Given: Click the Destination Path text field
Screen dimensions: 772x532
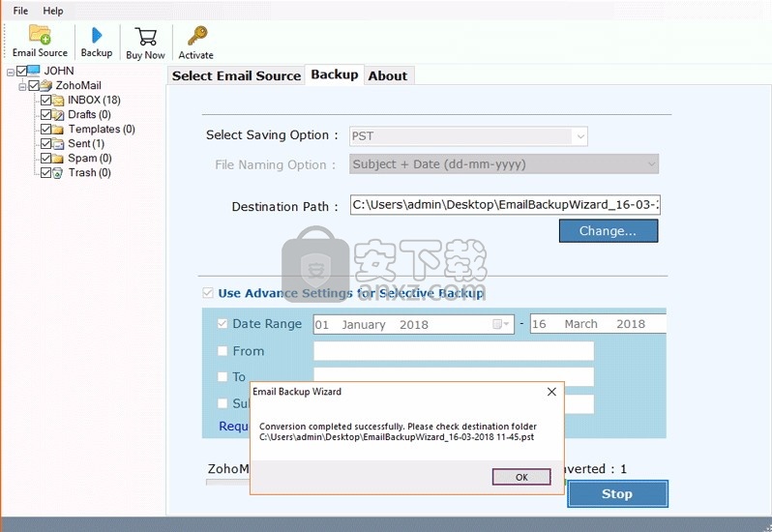Looking at the screenshot, I should (x=505, y=205).
